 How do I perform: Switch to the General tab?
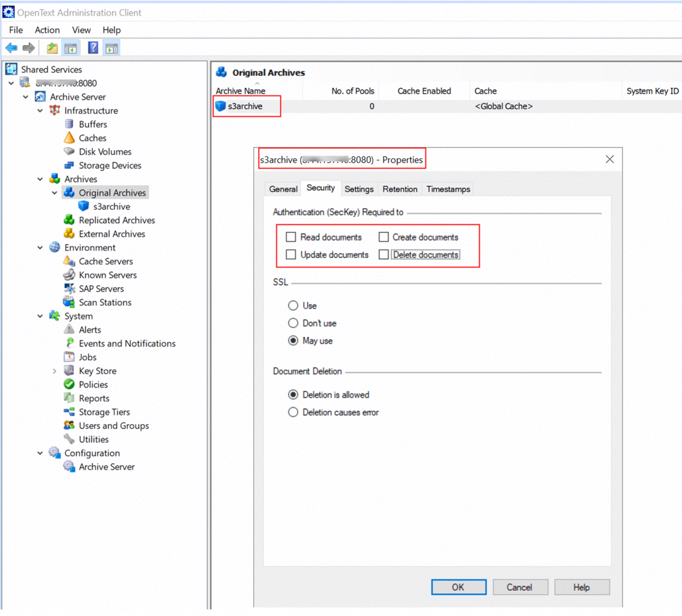(283, 189)
